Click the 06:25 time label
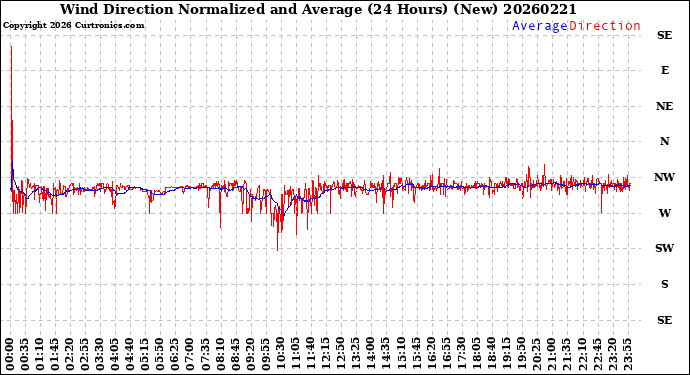 (x=175, y=355)
